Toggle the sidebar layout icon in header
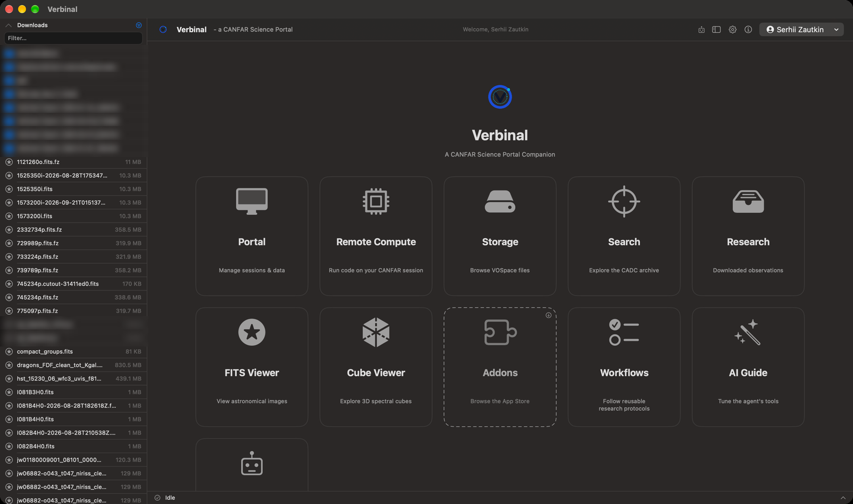Screen dimensions: 853x504 716,30
